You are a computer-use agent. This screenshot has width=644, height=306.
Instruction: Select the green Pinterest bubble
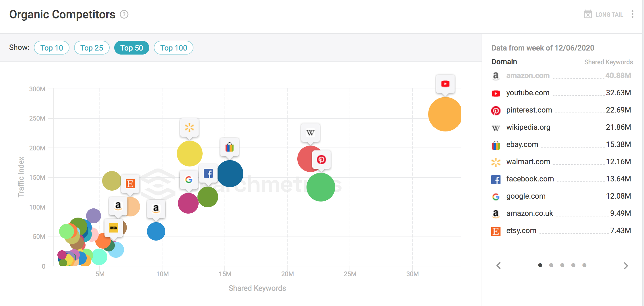(x=321, y=187)
